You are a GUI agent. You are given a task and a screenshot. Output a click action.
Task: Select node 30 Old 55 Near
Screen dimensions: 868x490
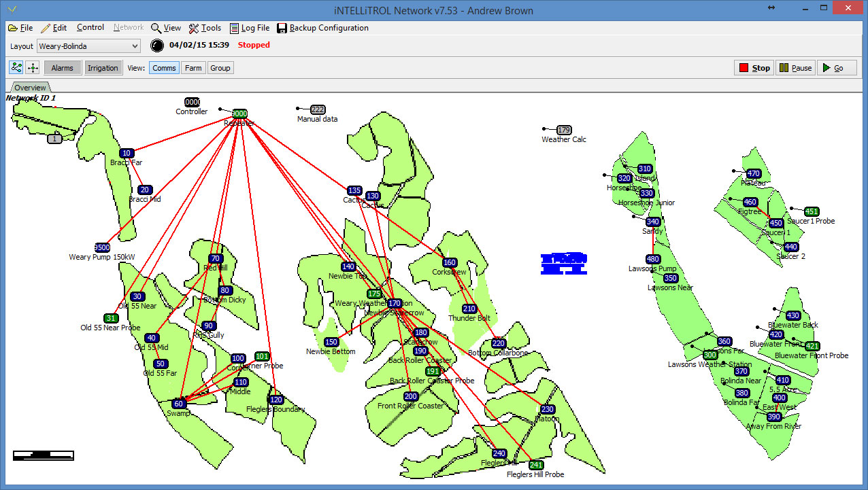(x=137, y=296)
